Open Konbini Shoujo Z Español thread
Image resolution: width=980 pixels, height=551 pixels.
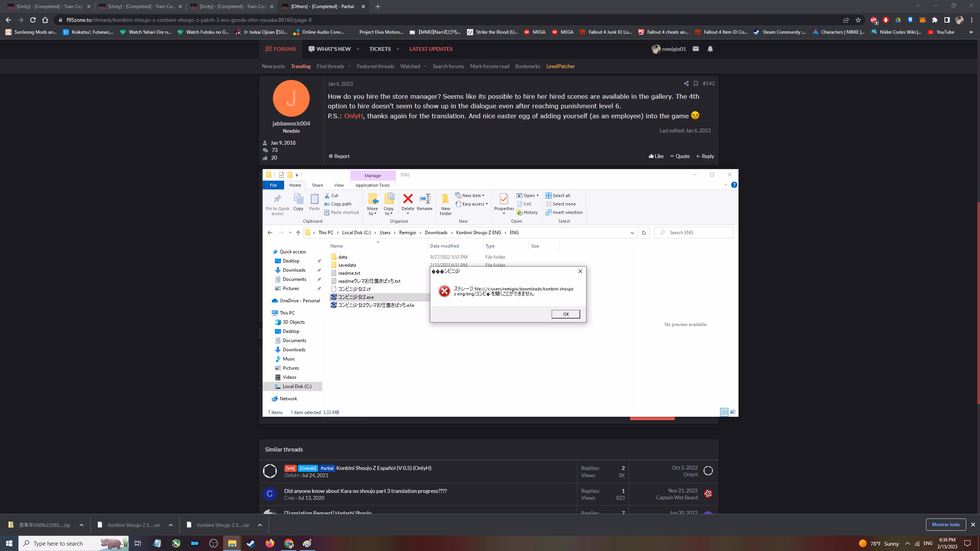click(x=384, y=468)
